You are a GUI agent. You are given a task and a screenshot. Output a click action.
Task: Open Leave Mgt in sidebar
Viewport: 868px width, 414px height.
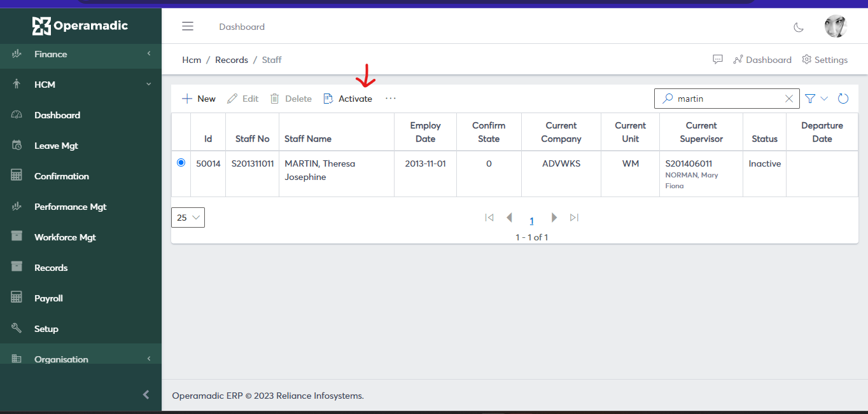tap(81, 146)
